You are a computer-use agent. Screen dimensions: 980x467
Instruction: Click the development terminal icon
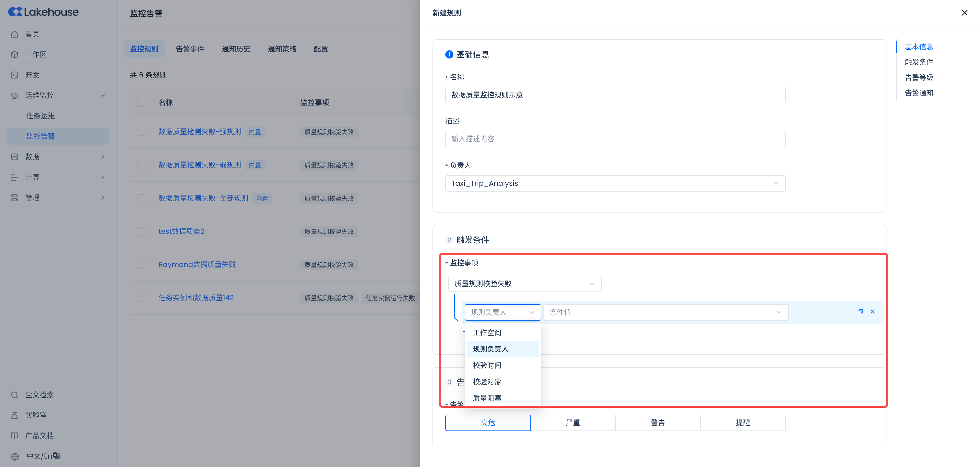pyautogui.click(x=15, y=75)
